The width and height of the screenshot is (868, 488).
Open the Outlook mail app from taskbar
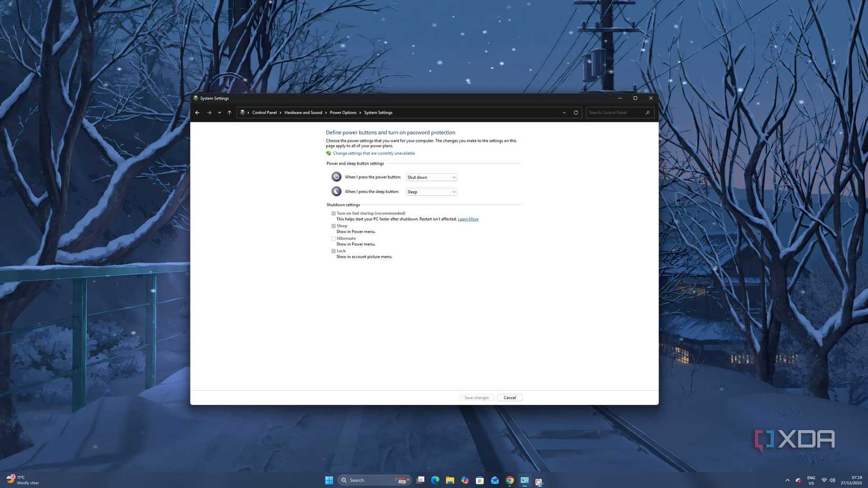tap(494, 480)
